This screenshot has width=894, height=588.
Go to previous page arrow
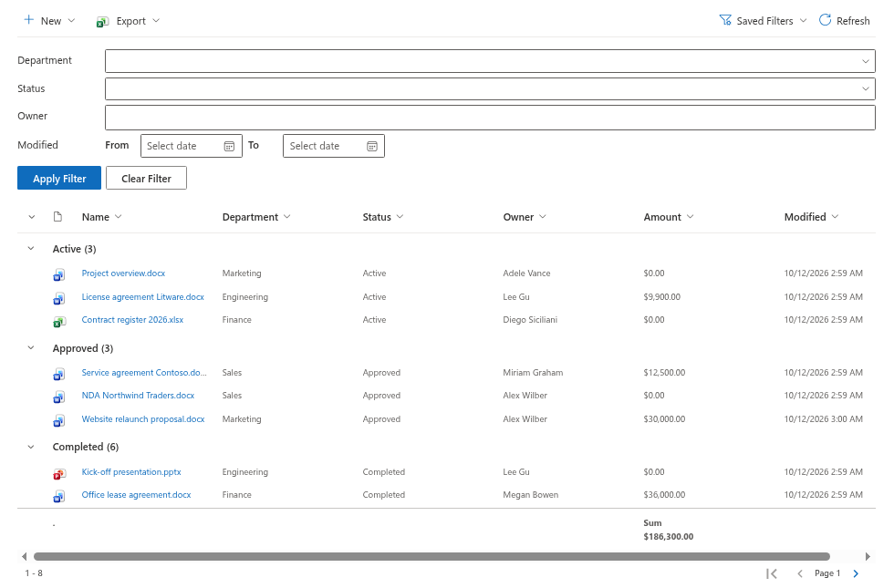tap(799, 573)
